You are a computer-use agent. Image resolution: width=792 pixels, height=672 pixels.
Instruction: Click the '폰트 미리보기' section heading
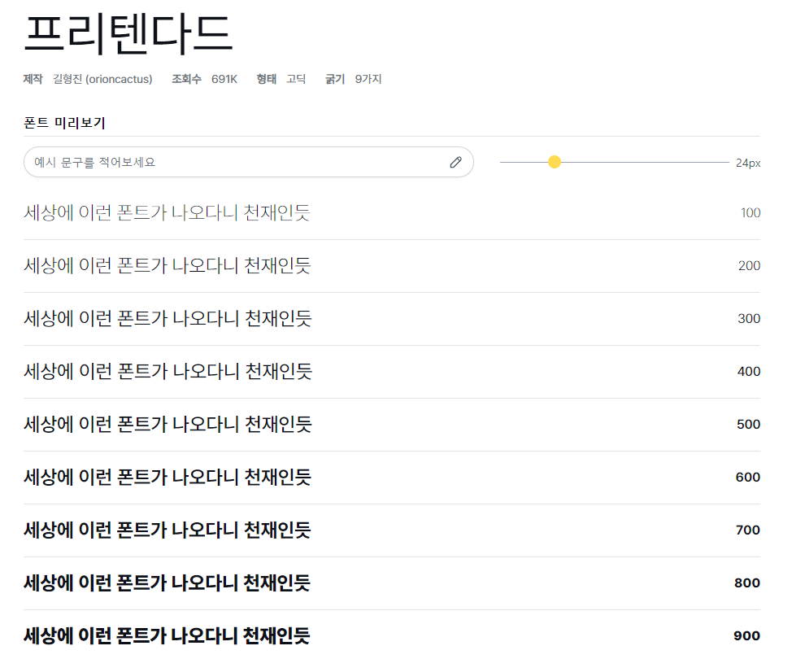pos(65,123)
